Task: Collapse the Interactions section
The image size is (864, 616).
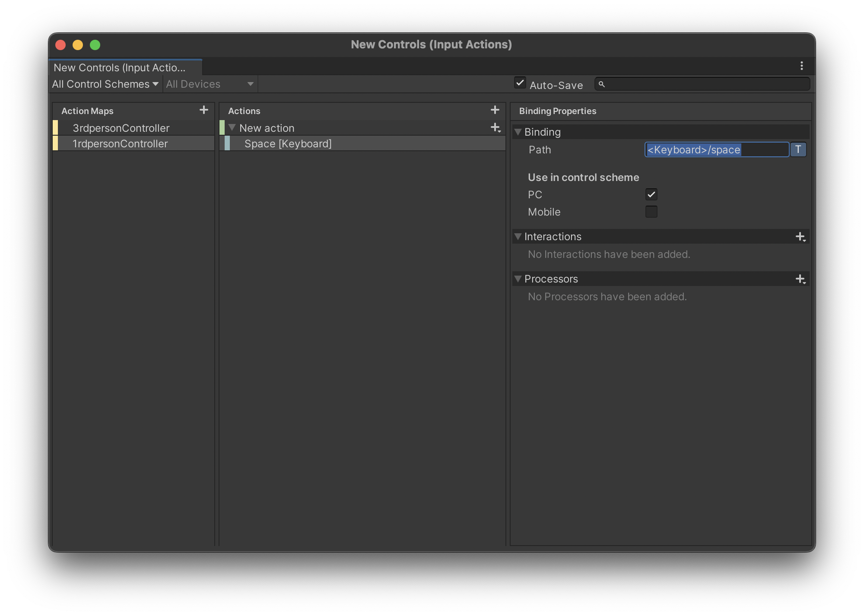Action: (x=518, y=237)
